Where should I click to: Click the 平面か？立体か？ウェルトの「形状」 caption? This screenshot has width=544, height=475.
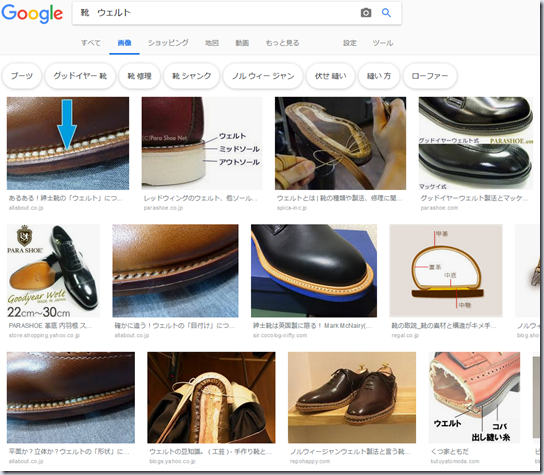pos(69,452)
